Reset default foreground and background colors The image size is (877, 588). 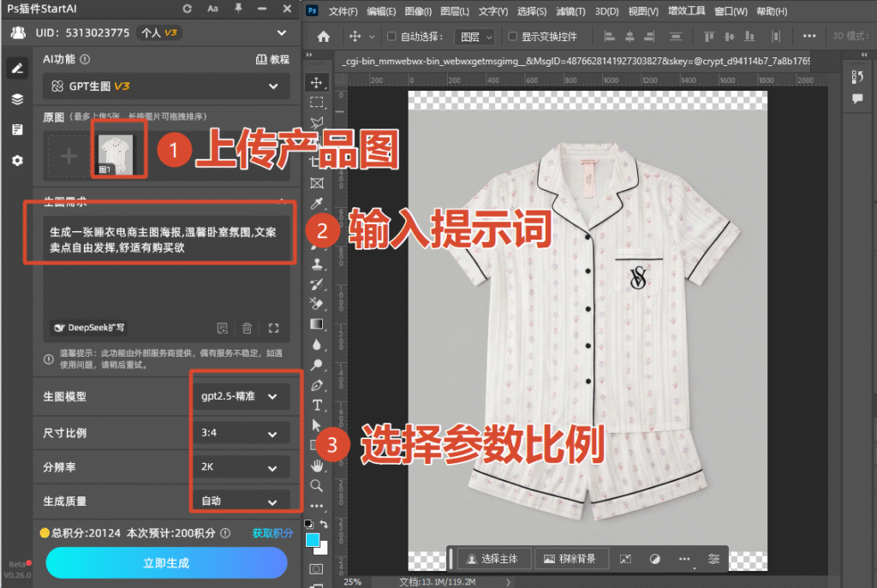pos(308,525)
